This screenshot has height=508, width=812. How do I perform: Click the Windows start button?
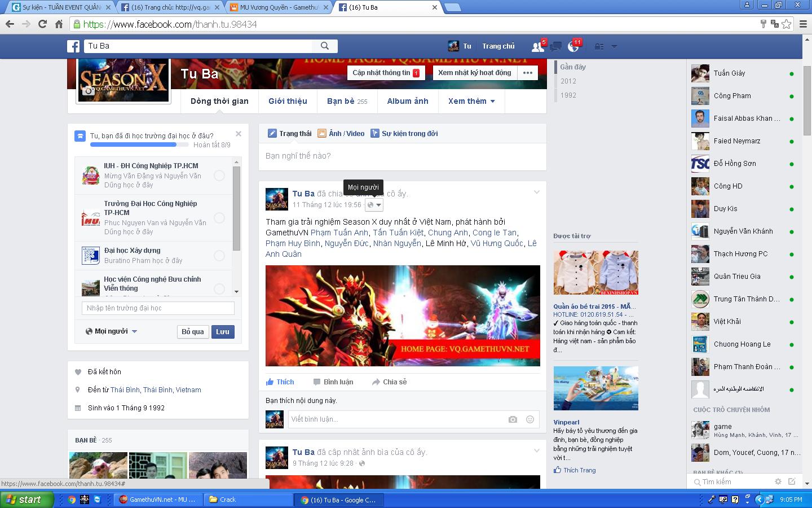coord(27,500)
